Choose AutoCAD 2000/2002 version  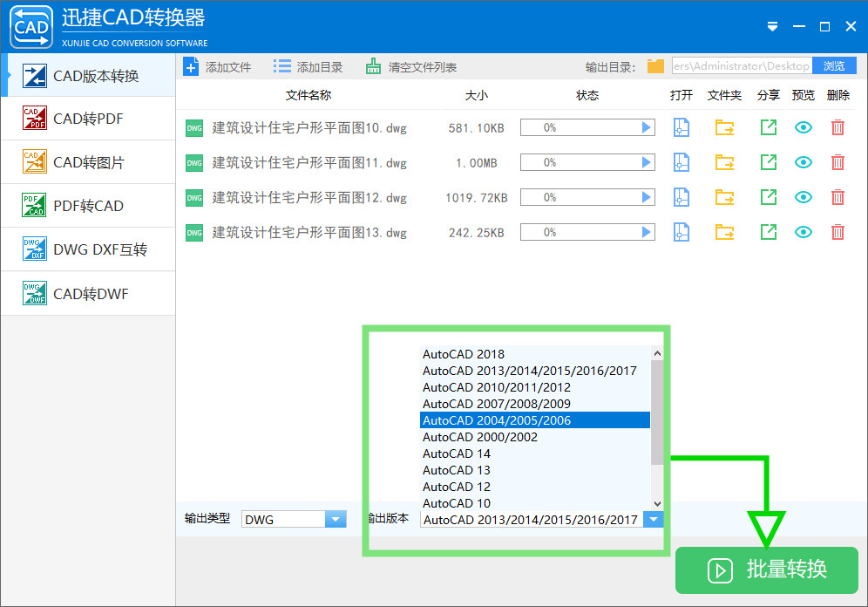[x=535, y=437]
